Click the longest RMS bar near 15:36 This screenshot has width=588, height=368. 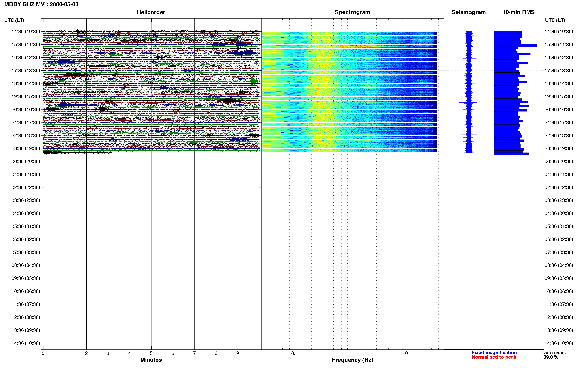[x=515, y=45]
